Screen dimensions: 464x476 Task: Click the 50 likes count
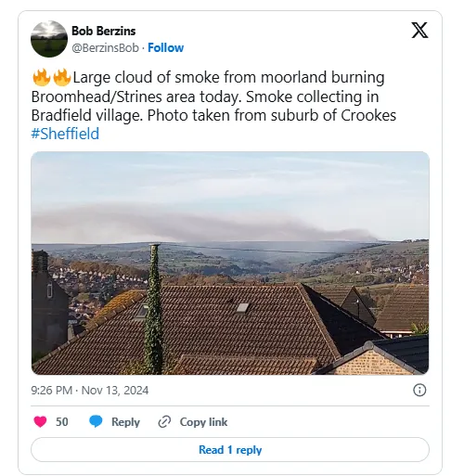[x=62, y=422]
